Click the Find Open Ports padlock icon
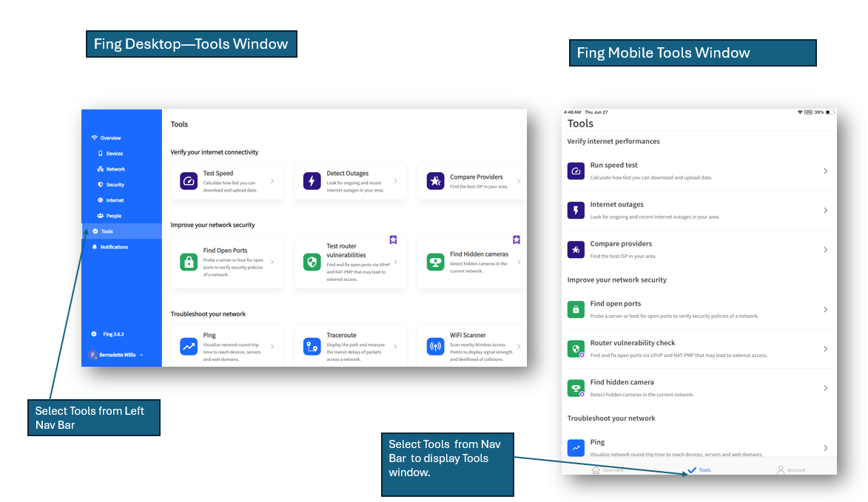 click(x=189, y=262)
